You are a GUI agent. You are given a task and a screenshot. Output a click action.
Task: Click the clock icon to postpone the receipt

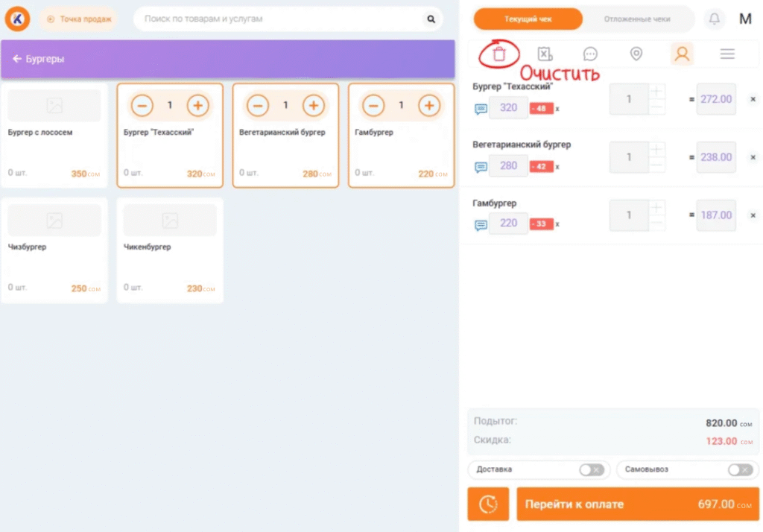tap(488, 504)
